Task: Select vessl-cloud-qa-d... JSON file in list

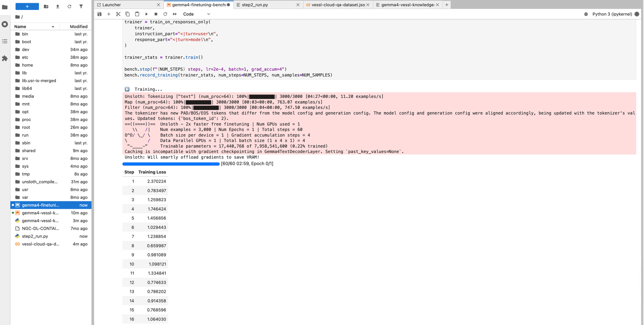Action: (51, 244)
